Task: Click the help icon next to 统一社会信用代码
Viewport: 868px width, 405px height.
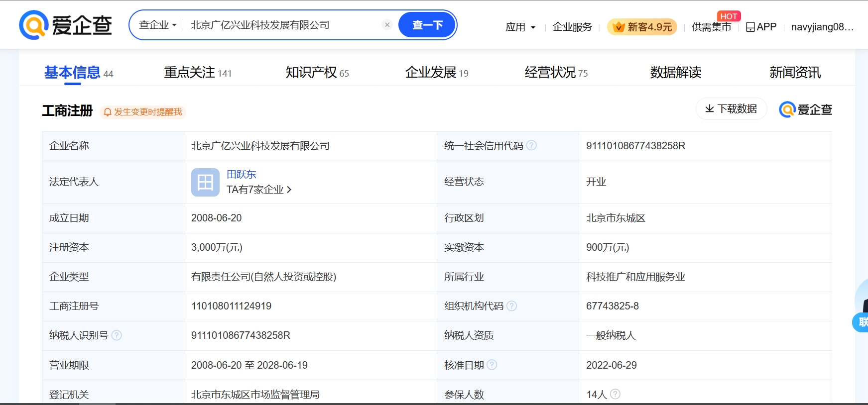Action: tap(531, 145)
